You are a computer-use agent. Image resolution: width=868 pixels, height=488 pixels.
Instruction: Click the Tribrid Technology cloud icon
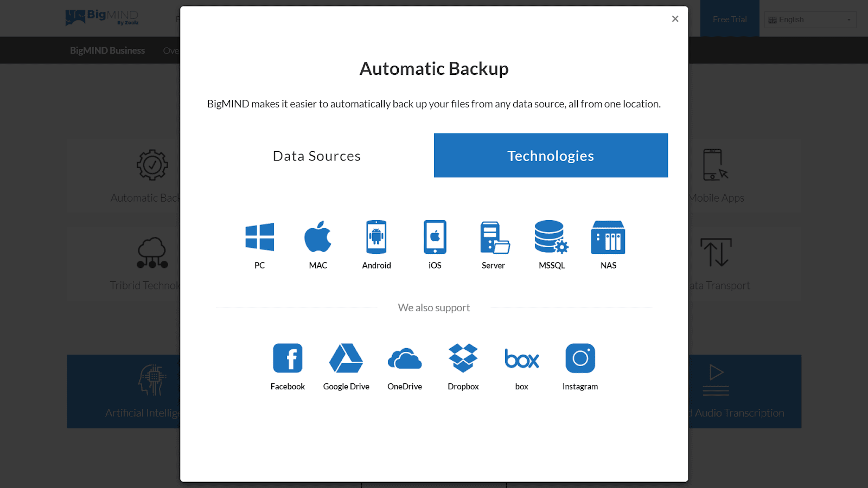(152, 253)
